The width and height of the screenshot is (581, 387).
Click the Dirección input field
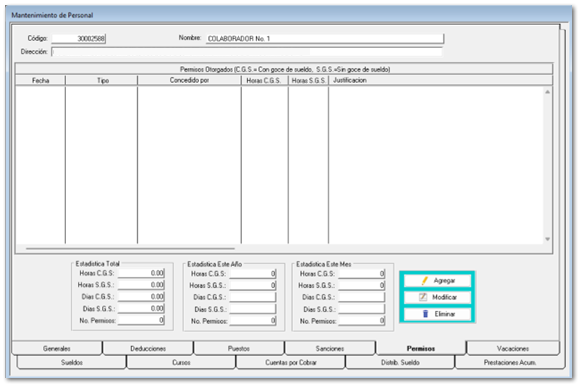pos(247,52)
